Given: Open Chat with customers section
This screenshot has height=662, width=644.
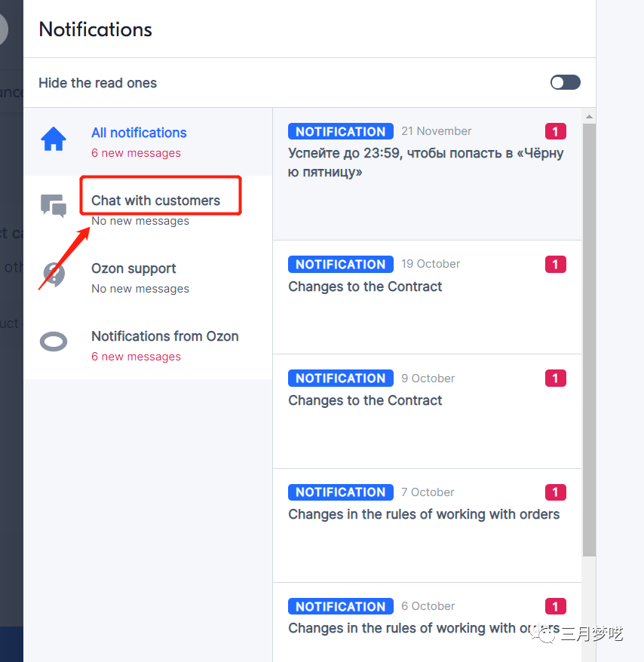Looking at the screenshot, I should point(155,201).
